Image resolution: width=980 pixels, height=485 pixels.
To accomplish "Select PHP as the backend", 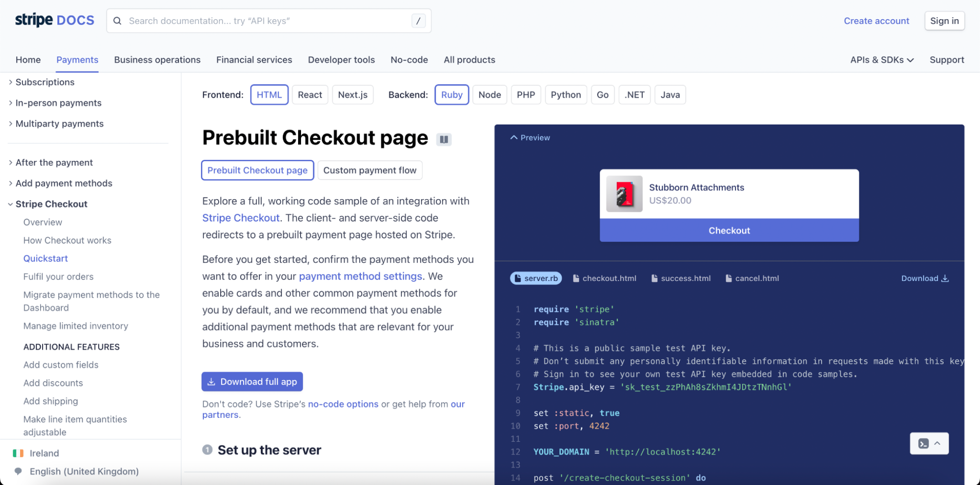I will pos(526,95).
